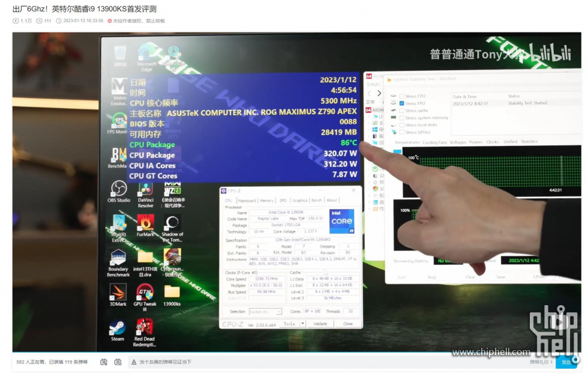Click Stop in the AIDA64 stability test
588x373 pixels.
click(431, 277)
